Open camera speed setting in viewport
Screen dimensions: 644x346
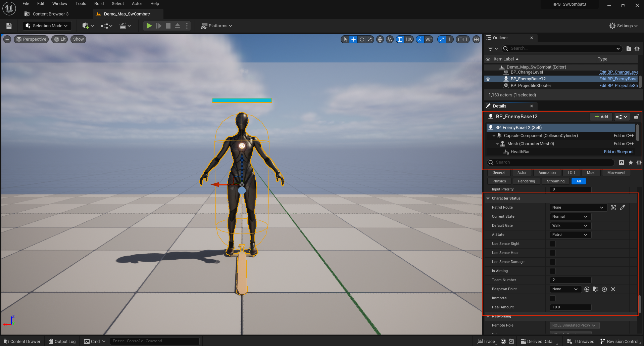tap(463, 39)
